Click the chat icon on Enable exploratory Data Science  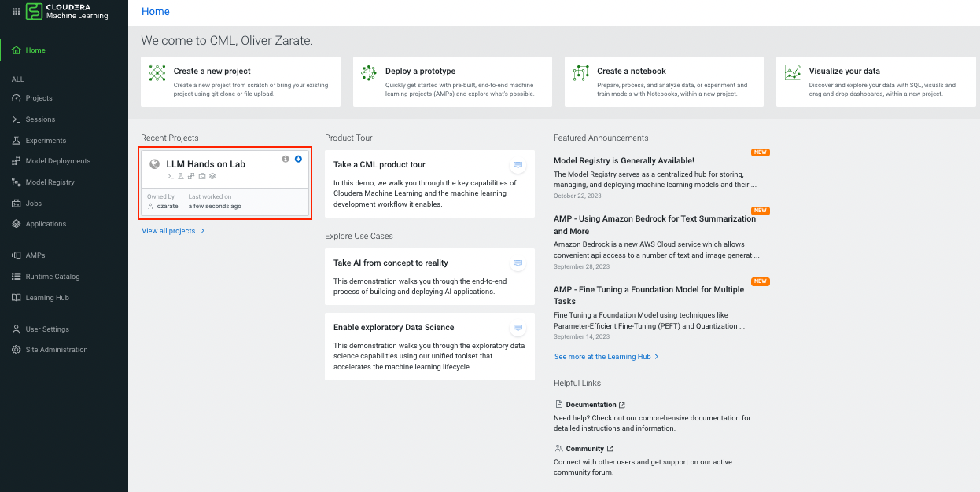(518, 328)
